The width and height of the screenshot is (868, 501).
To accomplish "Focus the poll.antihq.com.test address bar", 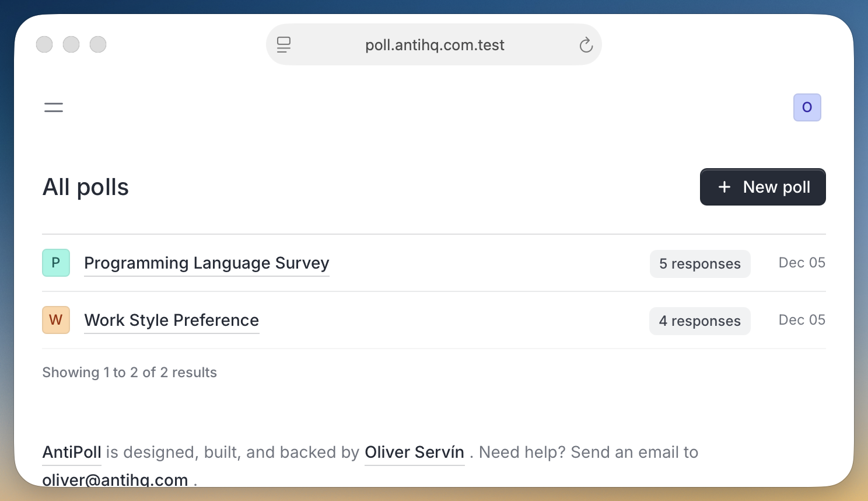I will click(434, 45).
